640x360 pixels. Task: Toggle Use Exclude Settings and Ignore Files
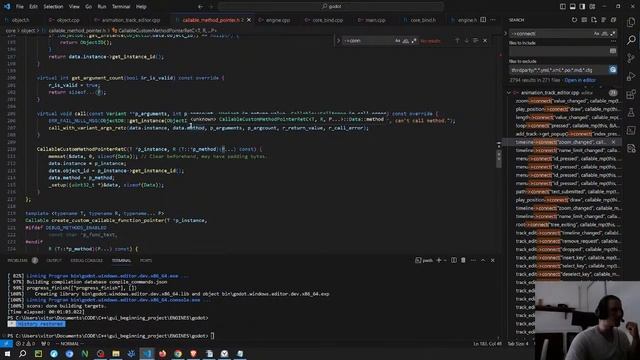[613, 70]
